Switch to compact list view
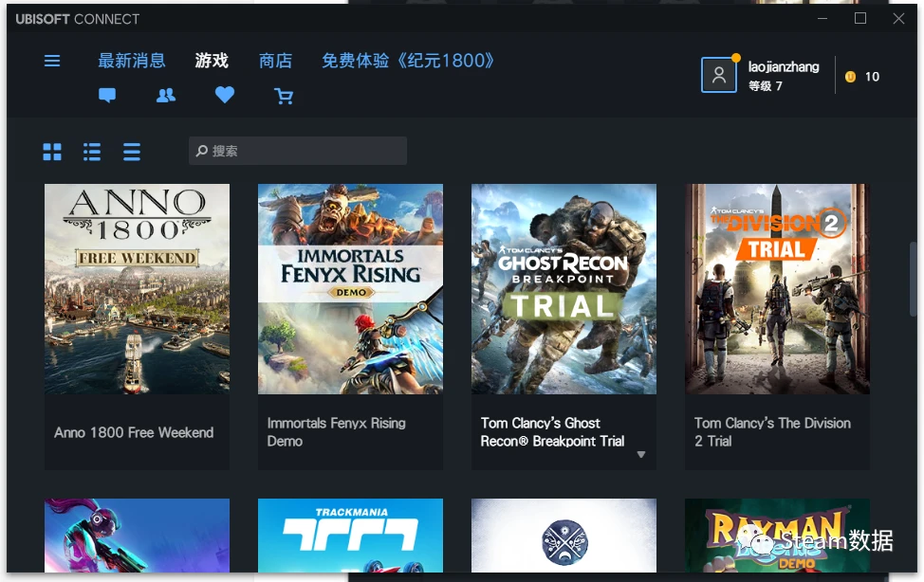The height and width of the screenshot is (582, 924). [132, 152]
